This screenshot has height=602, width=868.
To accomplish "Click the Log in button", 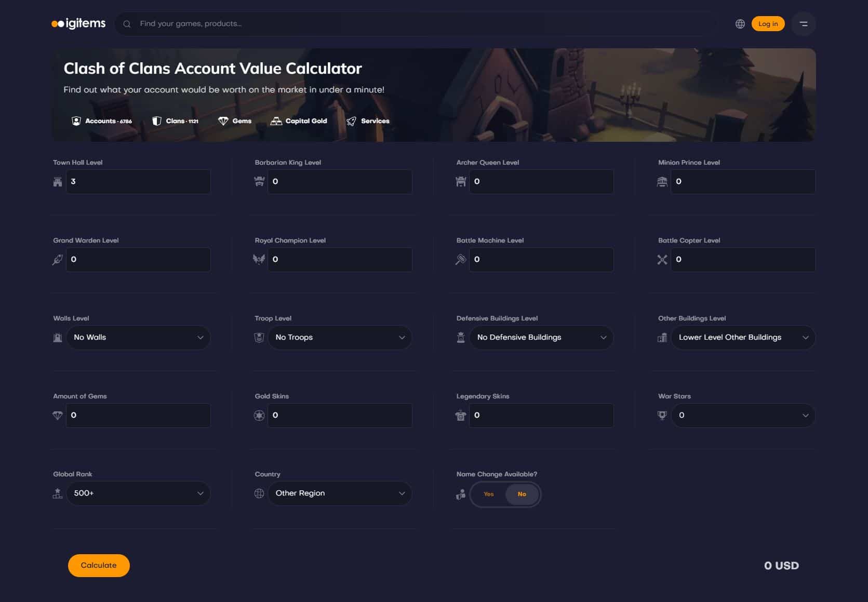I will tap(768, 24).
